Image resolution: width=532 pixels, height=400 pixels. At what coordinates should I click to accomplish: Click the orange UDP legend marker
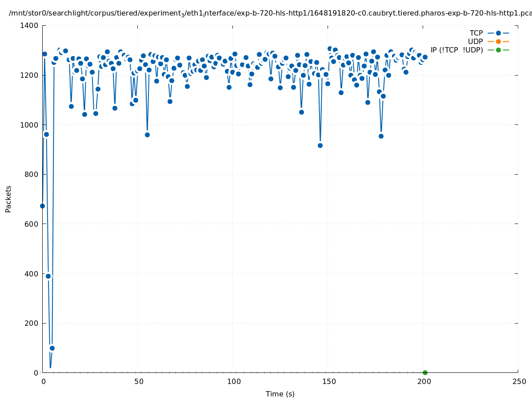coord(498,41)
